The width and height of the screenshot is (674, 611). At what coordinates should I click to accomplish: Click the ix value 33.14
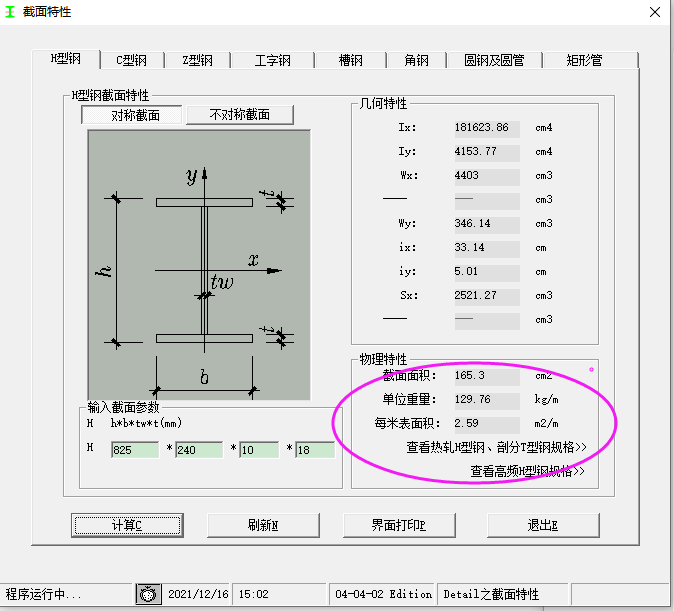487,248
